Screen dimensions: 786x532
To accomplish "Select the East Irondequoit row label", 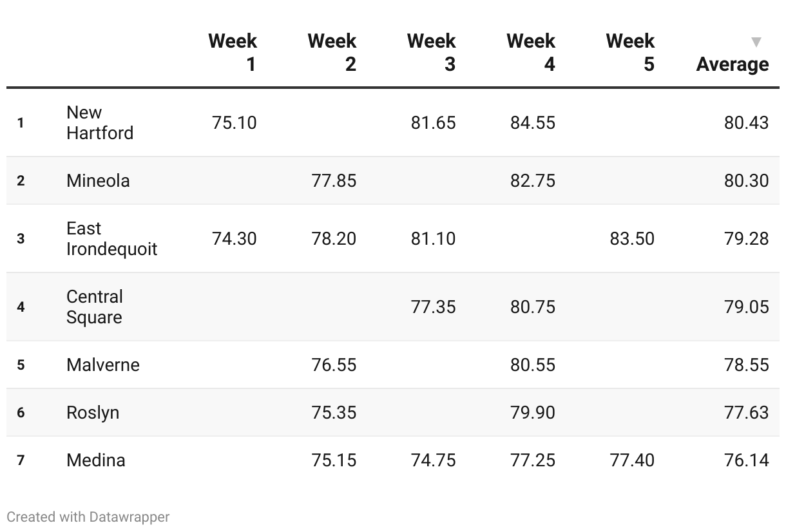I will 111,238.
